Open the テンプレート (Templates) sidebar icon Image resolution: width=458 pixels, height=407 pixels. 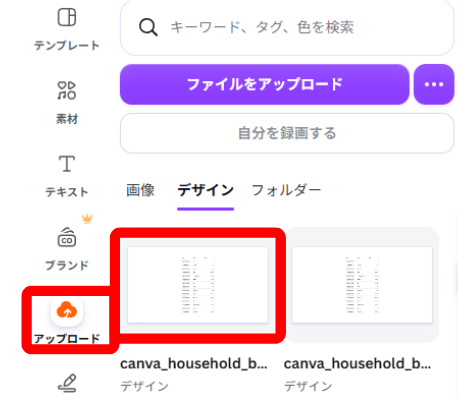coord(67,17)
